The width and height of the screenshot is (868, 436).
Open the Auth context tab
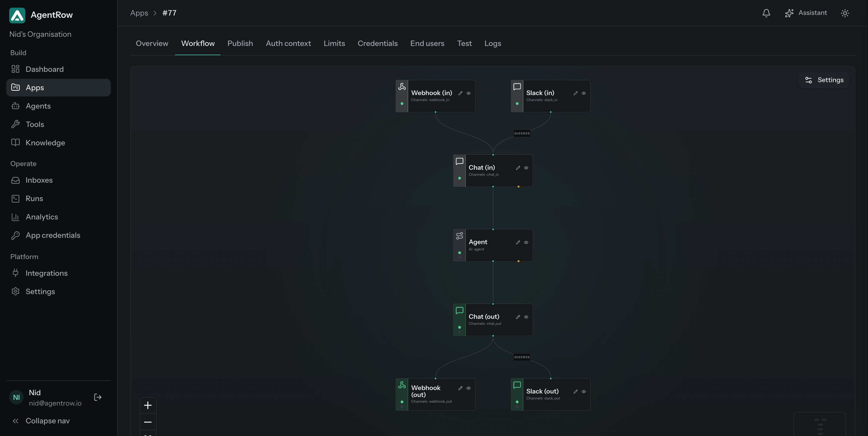click(x=288, y=43)
